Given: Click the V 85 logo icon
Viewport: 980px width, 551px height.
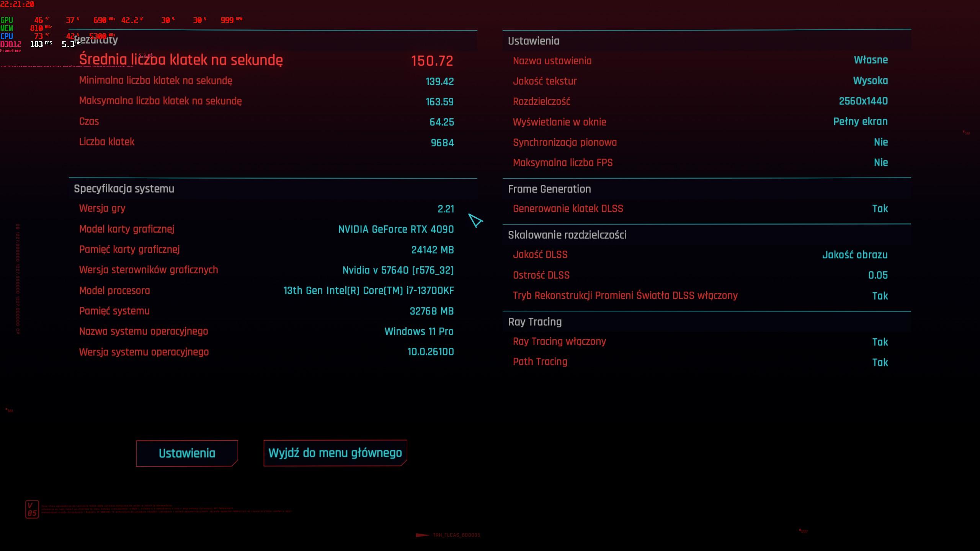Looking at the screenshot, I should (32, 509).
